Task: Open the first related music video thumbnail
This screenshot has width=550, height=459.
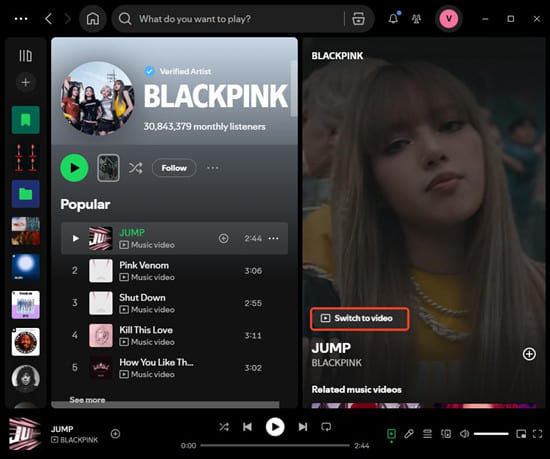Action: [x=367, y=405]
